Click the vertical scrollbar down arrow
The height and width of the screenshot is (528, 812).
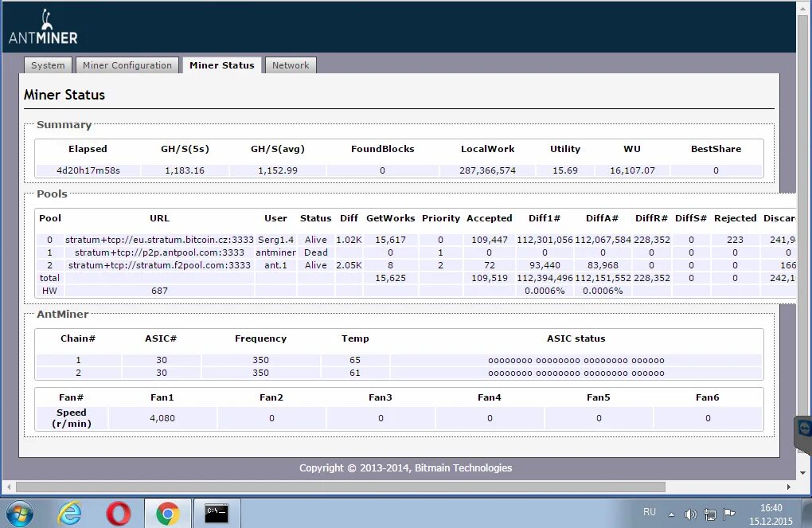[802, 472]
